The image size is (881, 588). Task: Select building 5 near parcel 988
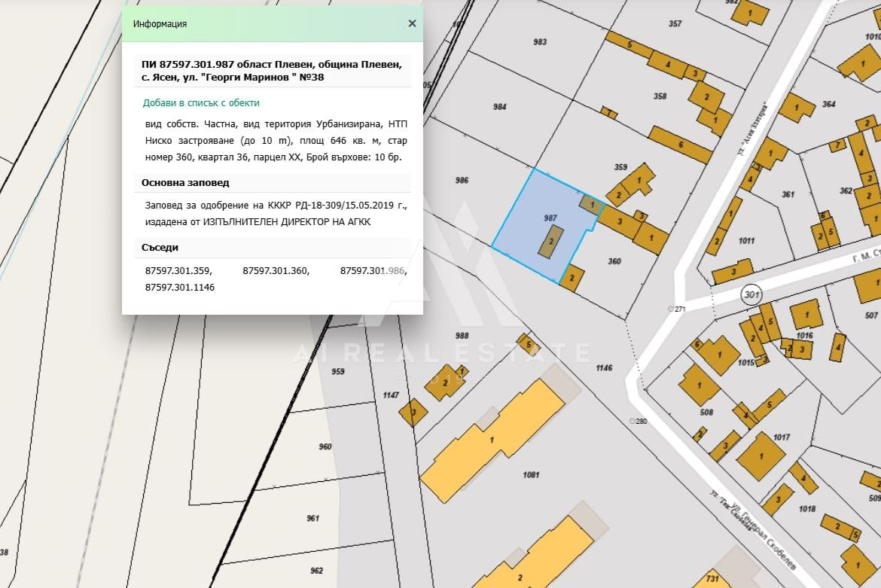[x=528, y=345]
